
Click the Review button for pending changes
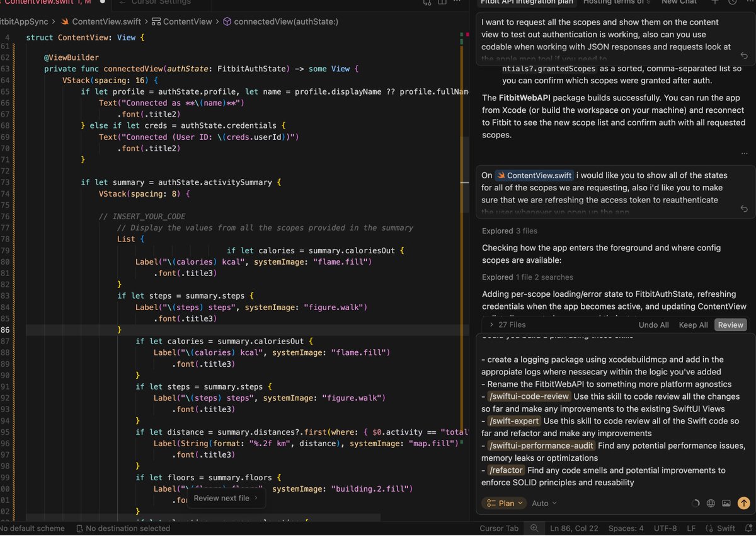click(x=730, y=325)
